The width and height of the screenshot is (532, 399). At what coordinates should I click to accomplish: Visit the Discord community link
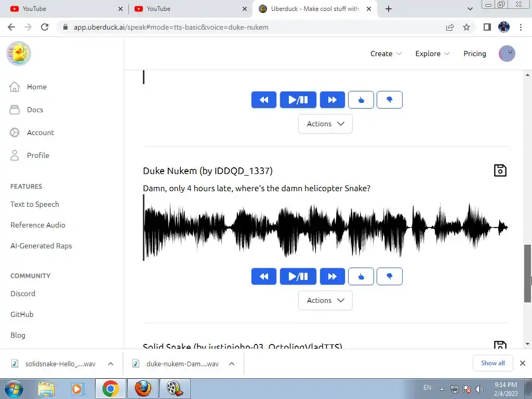pyautogui.click(x=23, y=294)
